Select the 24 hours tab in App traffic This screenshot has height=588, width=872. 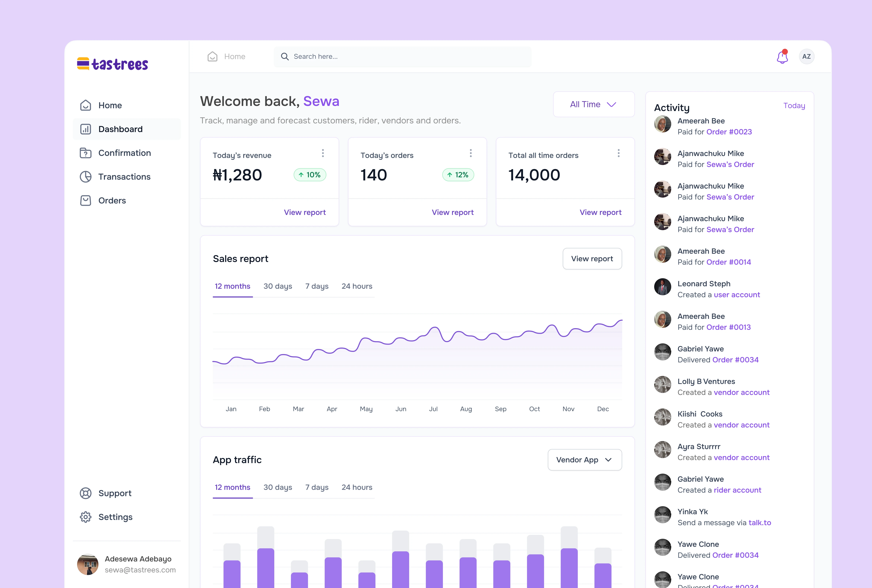357,487
